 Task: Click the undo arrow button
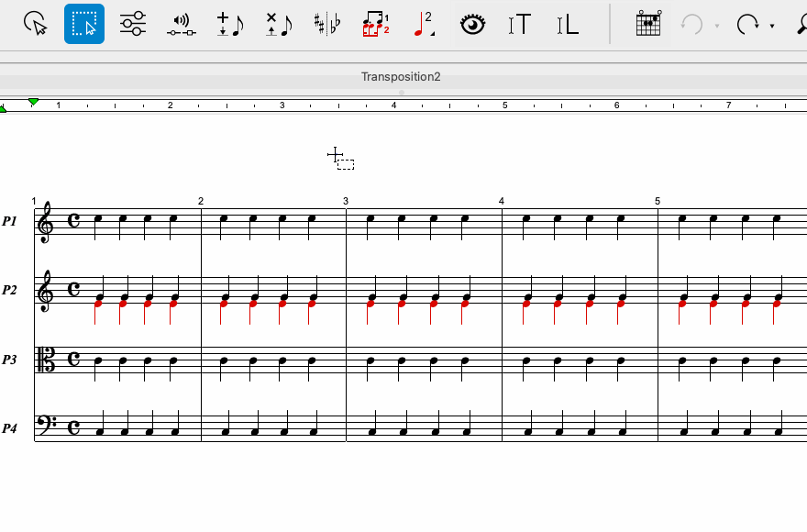click(x=692, y=24)
